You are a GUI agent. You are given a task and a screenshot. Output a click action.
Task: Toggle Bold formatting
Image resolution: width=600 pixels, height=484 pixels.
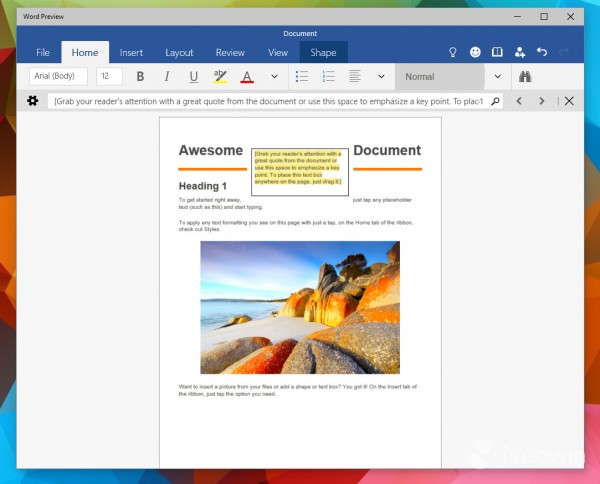point(140,77)
